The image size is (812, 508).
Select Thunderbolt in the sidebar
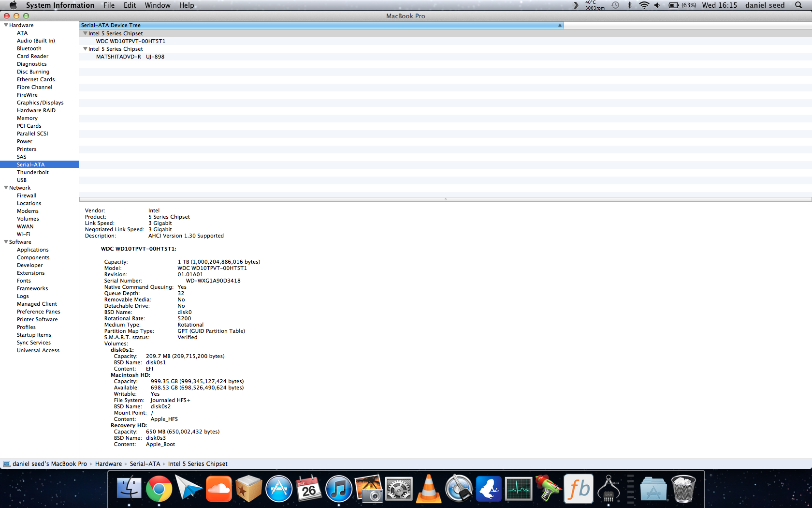click(x=33, y=172)
